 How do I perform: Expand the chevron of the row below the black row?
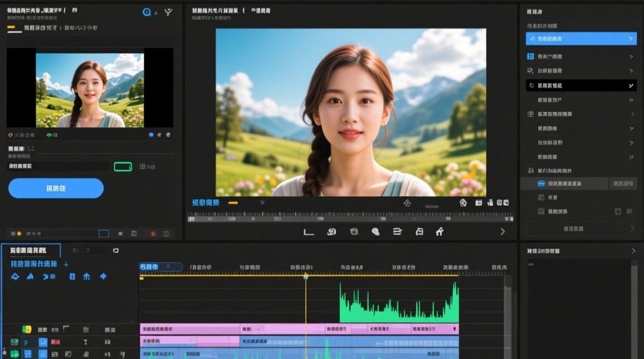click(x=631, y=100)
